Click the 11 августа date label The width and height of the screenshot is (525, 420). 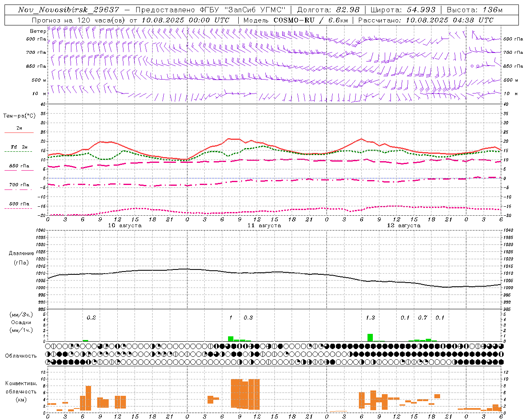coord(264,226)
